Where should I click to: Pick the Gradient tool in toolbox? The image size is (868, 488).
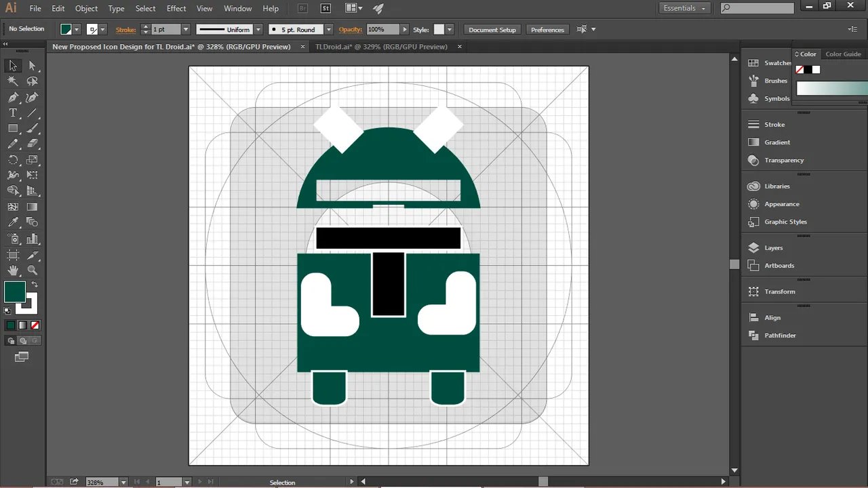pyautogui.click(x=32, y=207)
